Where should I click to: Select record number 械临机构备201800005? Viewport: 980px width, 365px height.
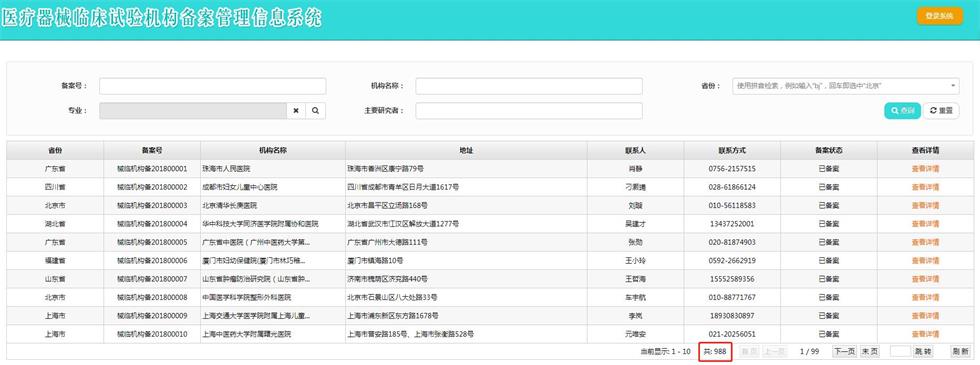coord(152,242)
